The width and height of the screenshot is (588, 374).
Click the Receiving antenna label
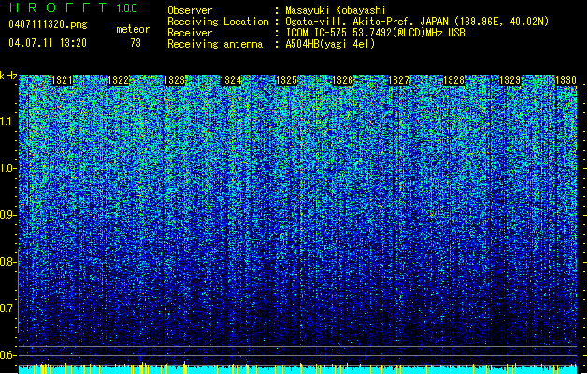pyautogui.click(x=215, y=44)
